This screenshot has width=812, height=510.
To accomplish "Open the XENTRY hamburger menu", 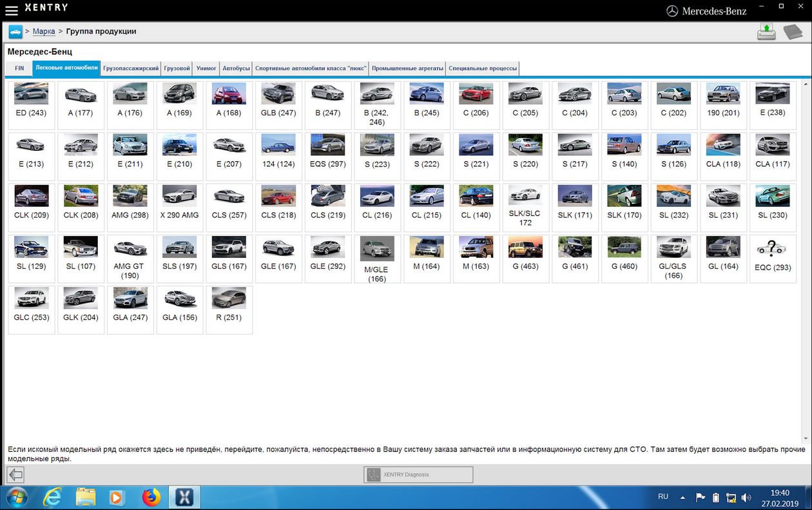I will click(x=11, y=10).
